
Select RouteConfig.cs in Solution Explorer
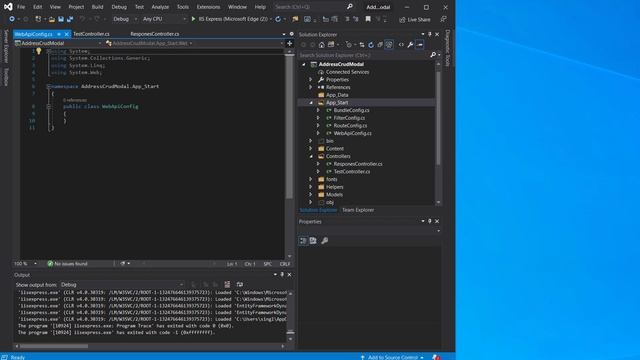pyautogui.click(x=350, y=126)
